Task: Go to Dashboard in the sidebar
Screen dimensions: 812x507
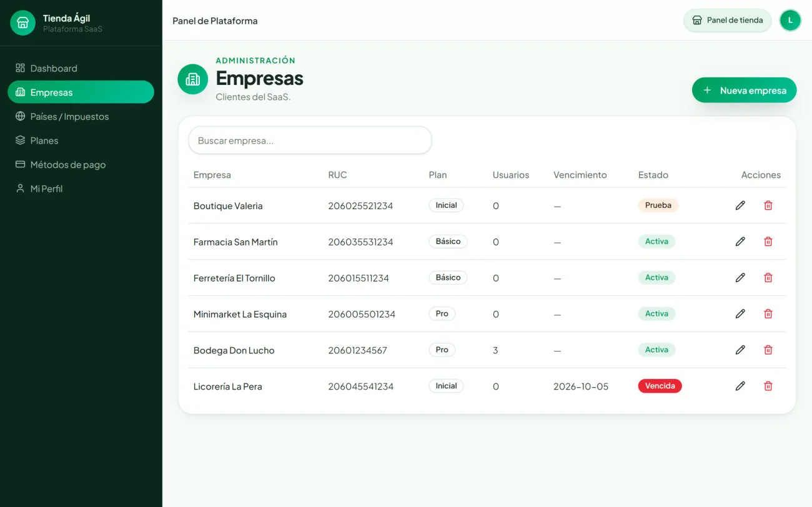Action: (81, 68)
